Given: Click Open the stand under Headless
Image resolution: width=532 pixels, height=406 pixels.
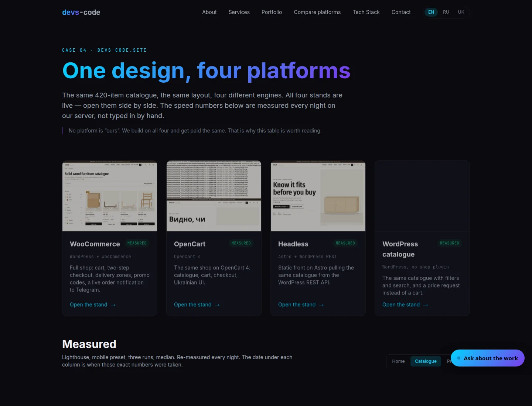Looking at the screenshot, I should pos(301,304).
